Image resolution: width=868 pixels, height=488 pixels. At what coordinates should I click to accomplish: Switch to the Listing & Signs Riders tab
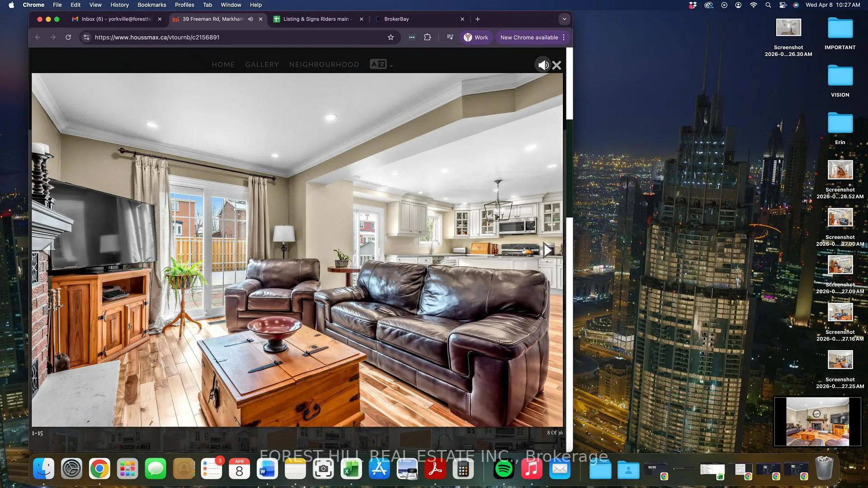coord(316,19)
